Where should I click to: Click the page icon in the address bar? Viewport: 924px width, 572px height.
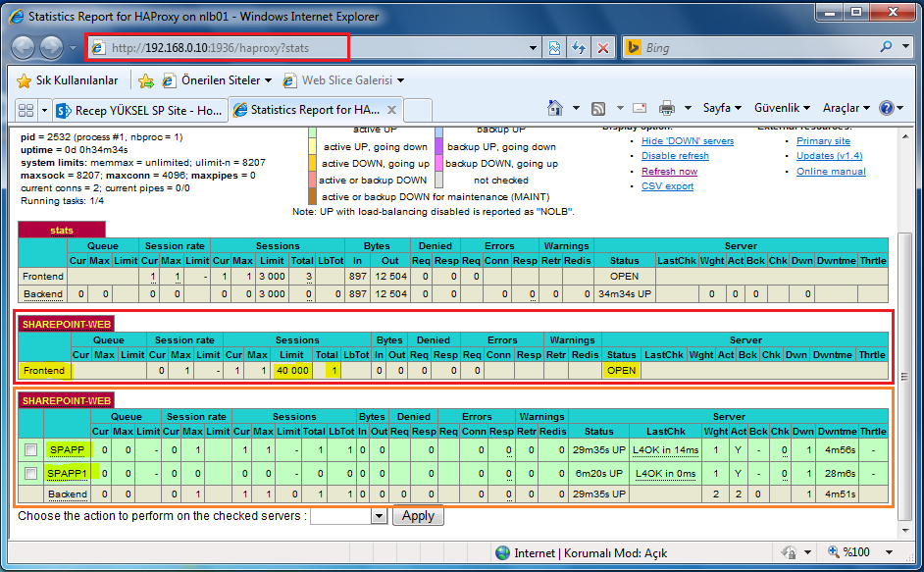point(98,48)
